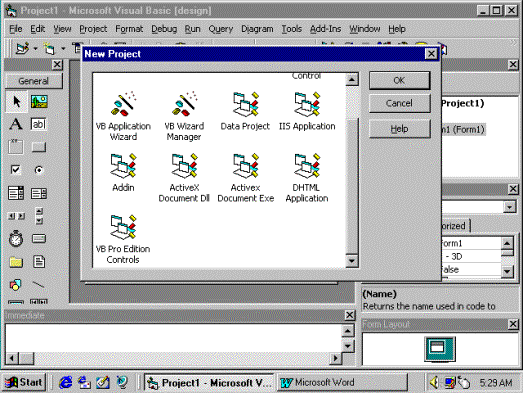Click the New Project list scroll down arrow
The image size is (523, 393).
tap(352, 261)
